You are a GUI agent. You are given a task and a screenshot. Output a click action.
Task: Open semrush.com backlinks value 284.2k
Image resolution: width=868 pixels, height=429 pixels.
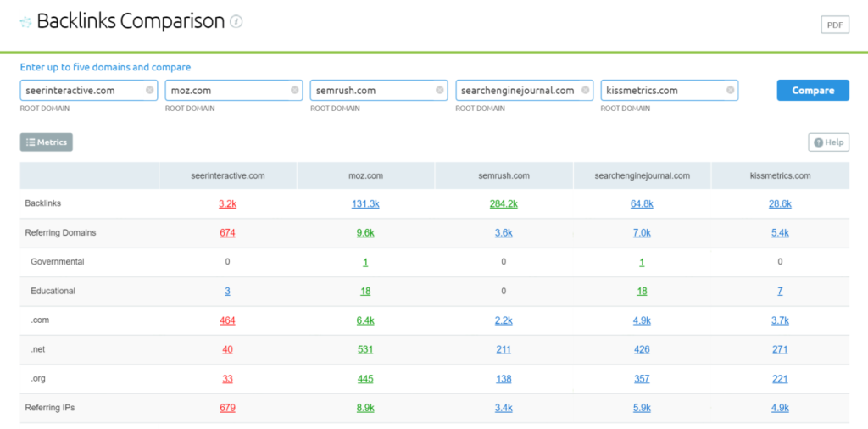pyautogui.click(x=504, y=203)
